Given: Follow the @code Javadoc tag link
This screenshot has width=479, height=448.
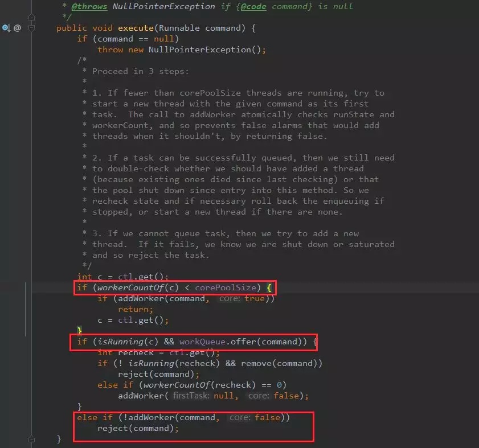Looking at the screenshot, I should pos(253,6).
